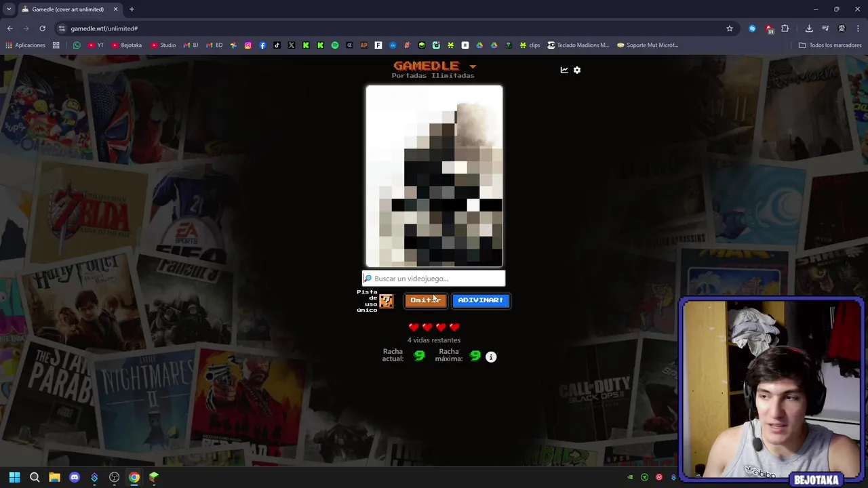Open Gamedle statistics chart icon
This screenshot has width=868, height=488.
564,70
